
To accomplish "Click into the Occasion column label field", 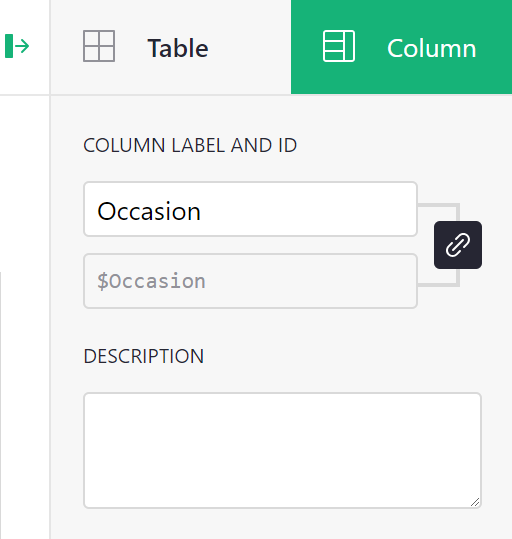I will (x=250, y=209).
